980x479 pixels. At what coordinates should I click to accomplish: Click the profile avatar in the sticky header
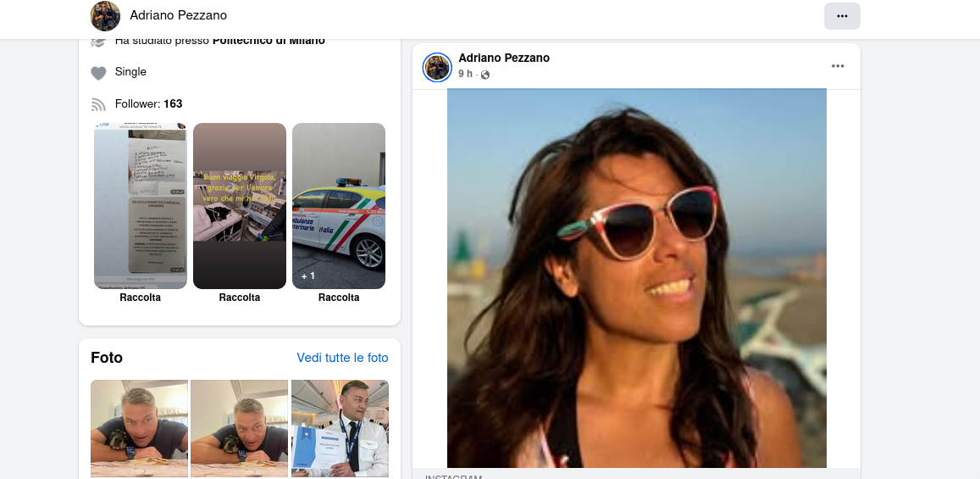(105, 16)
